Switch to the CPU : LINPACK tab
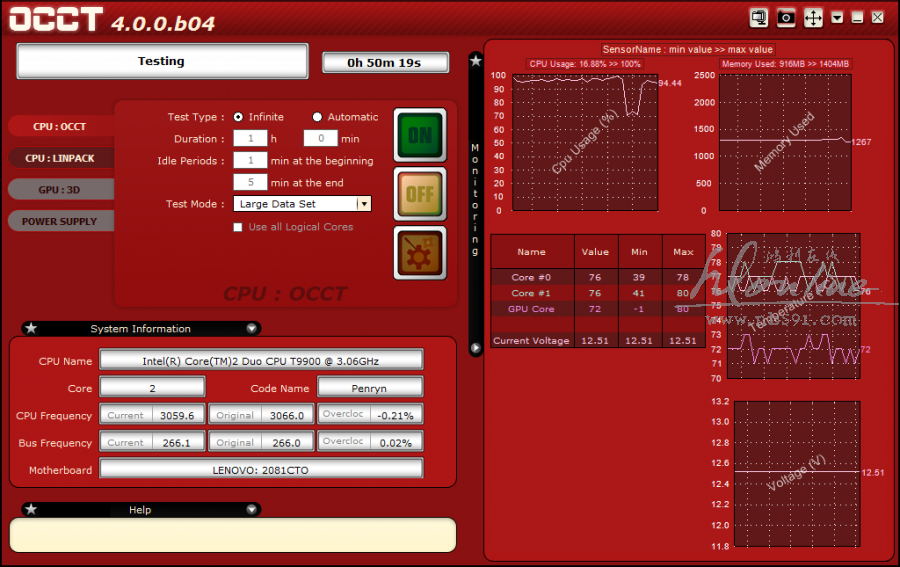This screenshot has width=900, height=567. tap(60, 158)
